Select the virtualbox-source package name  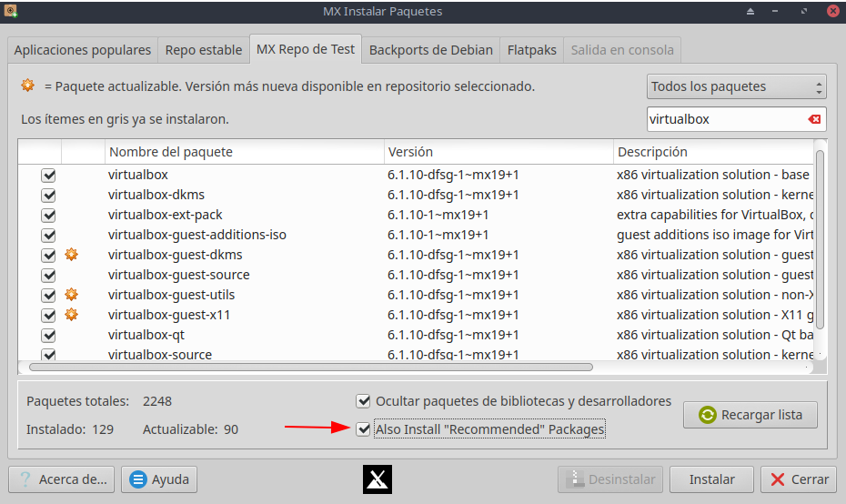(x=160, y=354)
